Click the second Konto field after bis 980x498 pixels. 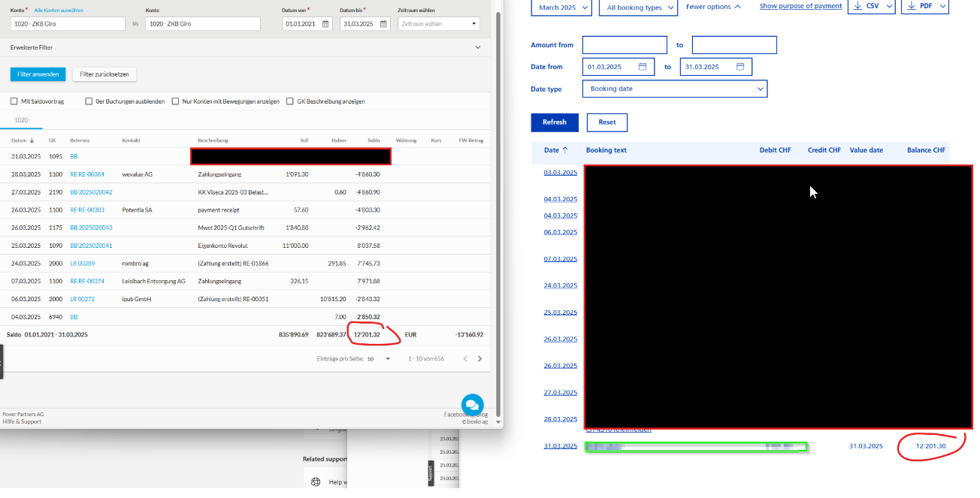(202, 24)
